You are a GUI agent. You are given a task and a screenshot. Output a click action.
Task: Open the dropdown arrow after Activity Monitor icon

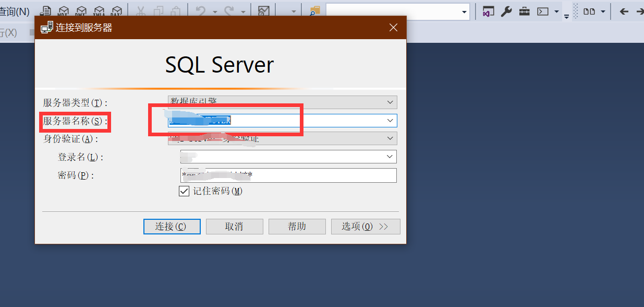coord(294,11)
